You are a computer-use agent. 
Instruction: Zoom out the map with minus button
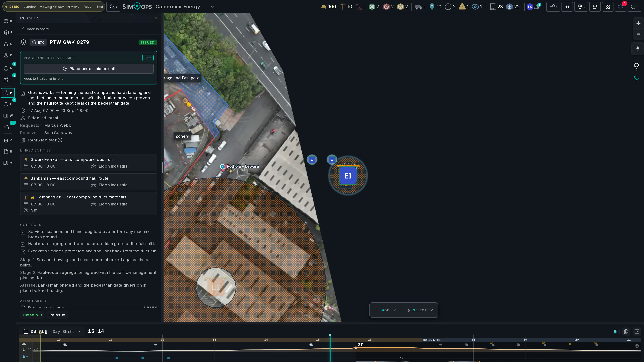pyautogui.click(x=638, y=34)
